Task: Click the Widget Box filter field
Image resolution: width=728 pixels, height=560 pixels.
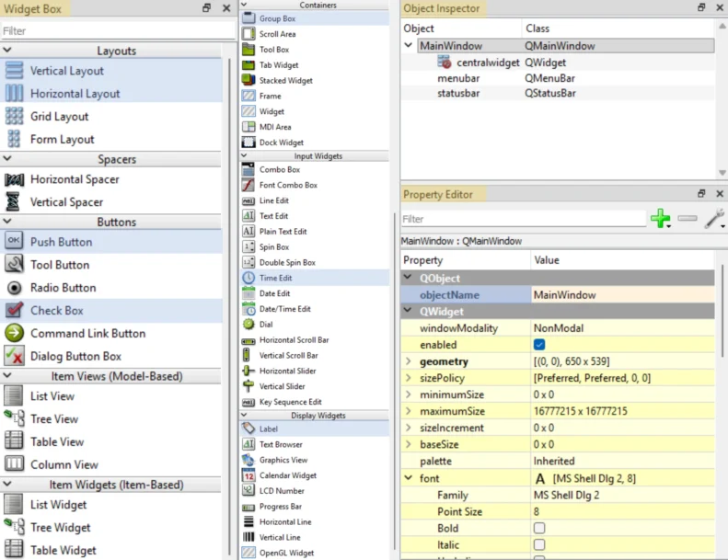Action: coord(119,30)
